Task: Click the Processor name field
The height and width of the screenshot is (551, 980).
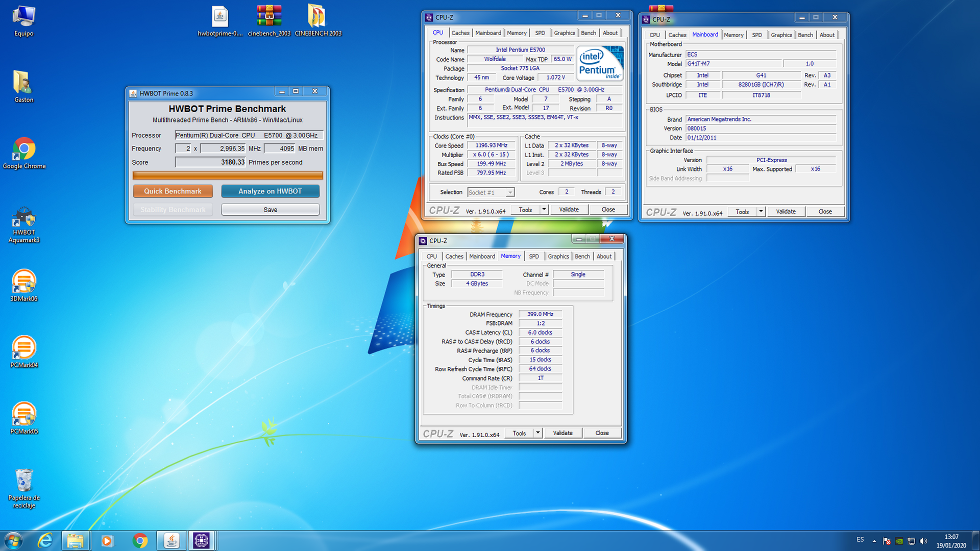Action: pos(249,135)
